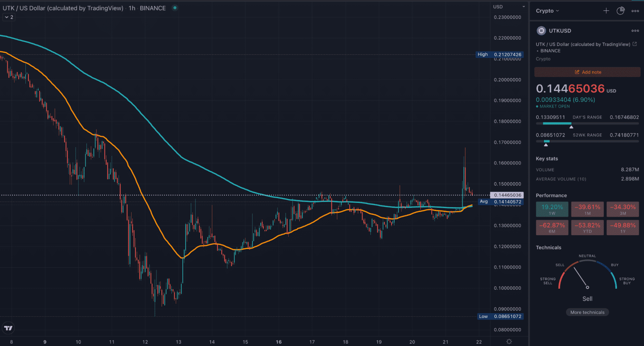Screen dimensions: 644x346
Task: Click the STRONG BUY gauge label
Action: coord(627,281)
